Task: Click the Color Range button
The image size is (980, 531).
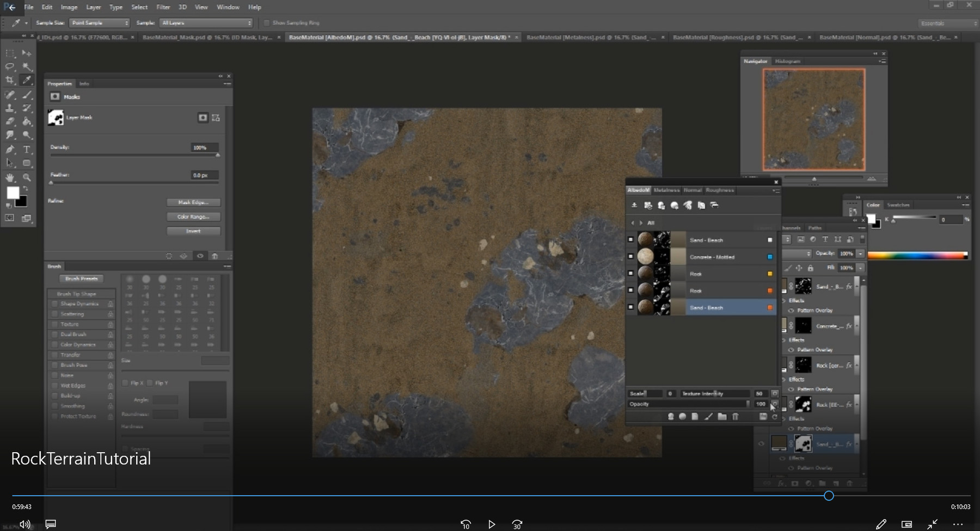Action: (x=193, y=217)
